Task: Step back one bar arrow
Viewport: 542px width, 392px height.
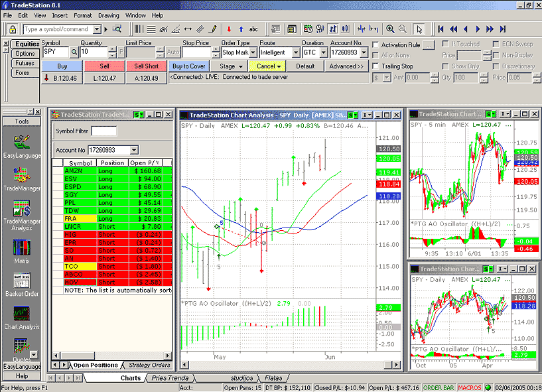Action: pos(466,29)
